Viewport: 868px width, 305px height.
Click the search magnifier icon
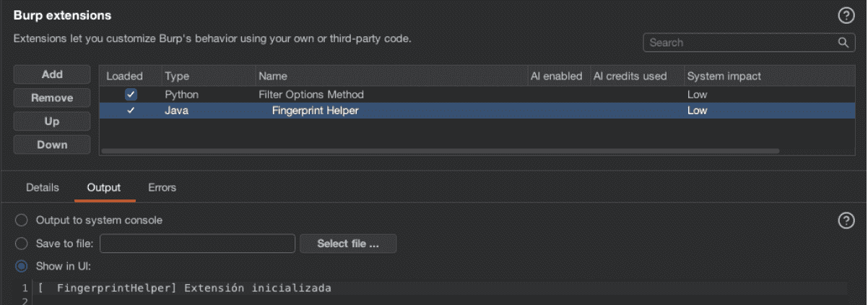842,43
